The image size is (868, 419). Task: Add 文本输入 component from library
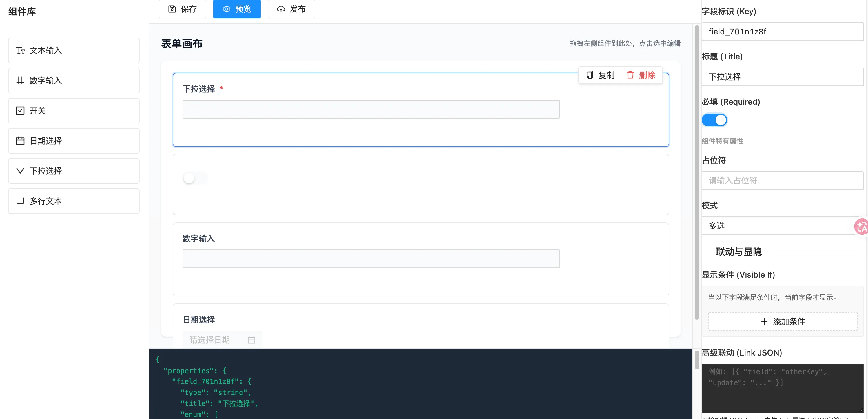(x=74, y=50)
